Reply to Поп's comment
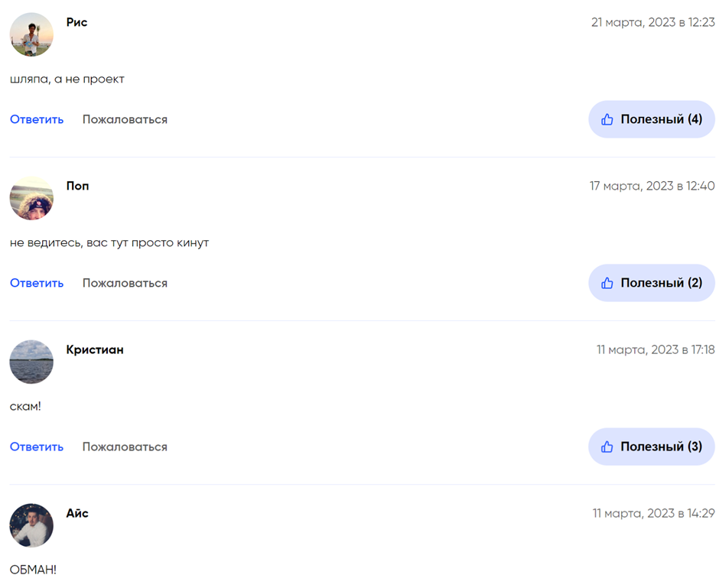 pyautogui.click(x=37, y=283)
